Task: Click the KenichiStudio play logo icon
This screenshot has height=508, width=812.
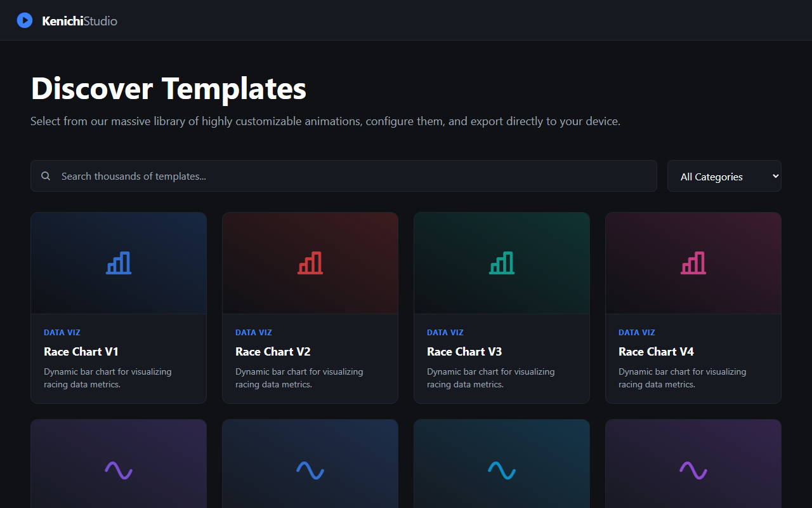Action: (x=24, y=20)
